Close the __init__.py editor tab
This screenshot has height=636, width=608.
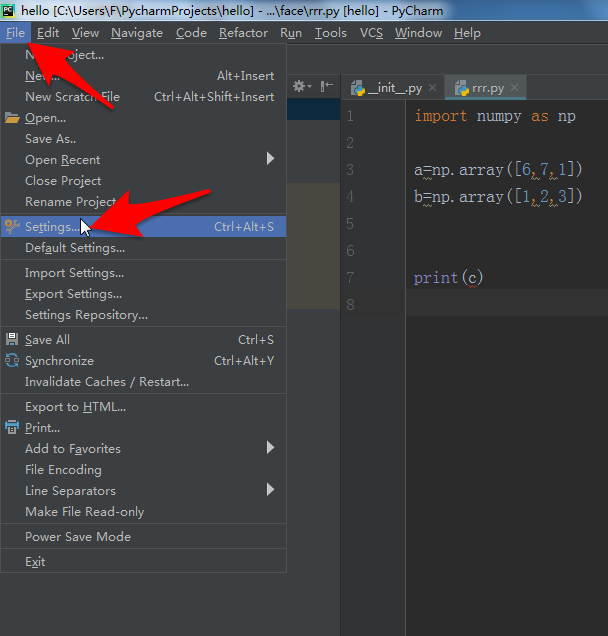pos(432,88)
